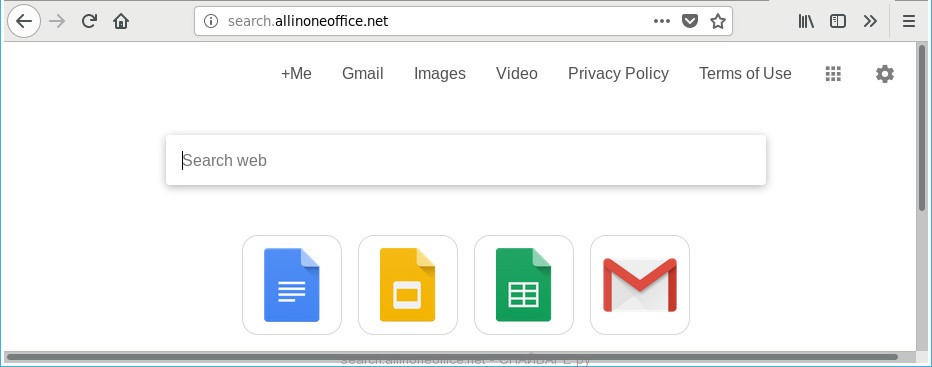Toggle the sidebar view icon

837,21
